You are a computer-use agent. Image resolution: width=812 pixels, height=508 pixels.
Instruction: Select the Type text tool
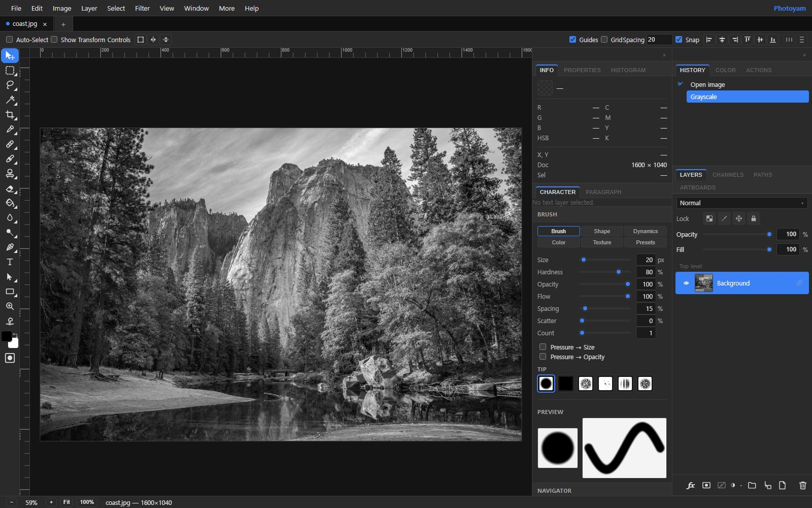[x=10, y=262]
